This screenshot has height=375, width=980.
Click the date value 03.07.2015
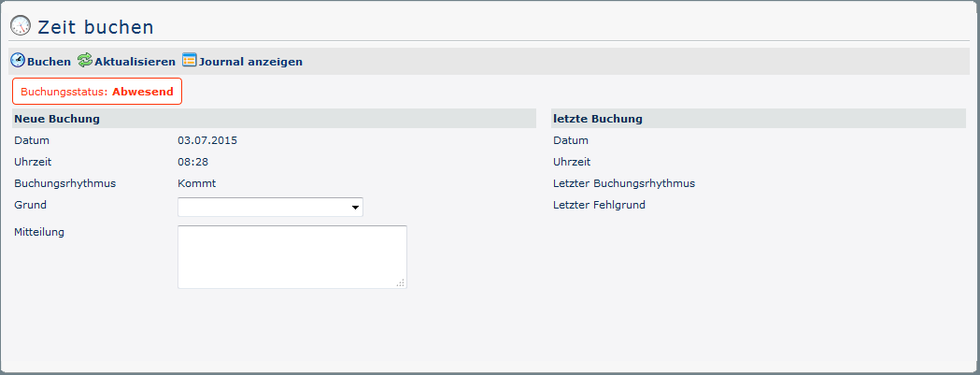pyautogui.click(x=206, y=140)
